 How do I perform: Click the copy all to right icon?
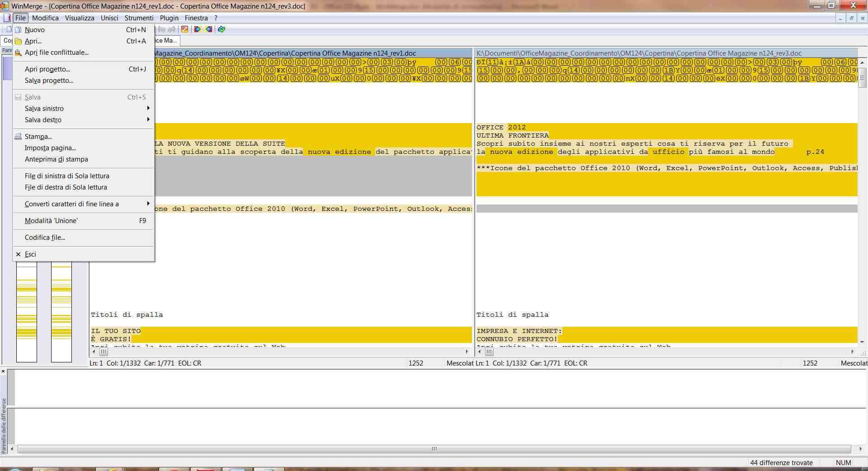[198, 29]
